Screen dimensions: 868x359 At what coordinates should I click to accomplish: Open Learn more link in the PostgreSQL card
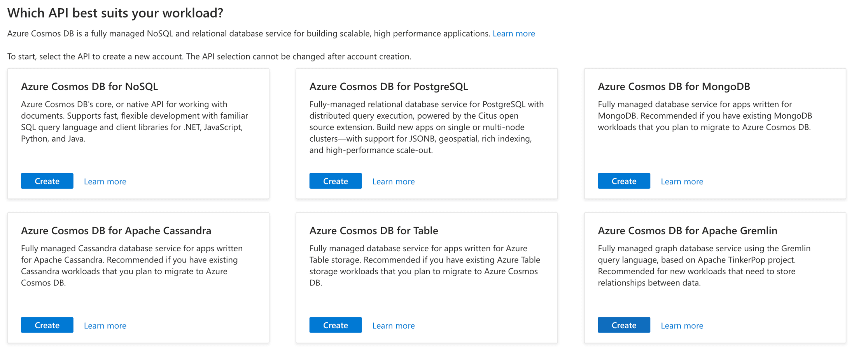(x=394, y=181)
